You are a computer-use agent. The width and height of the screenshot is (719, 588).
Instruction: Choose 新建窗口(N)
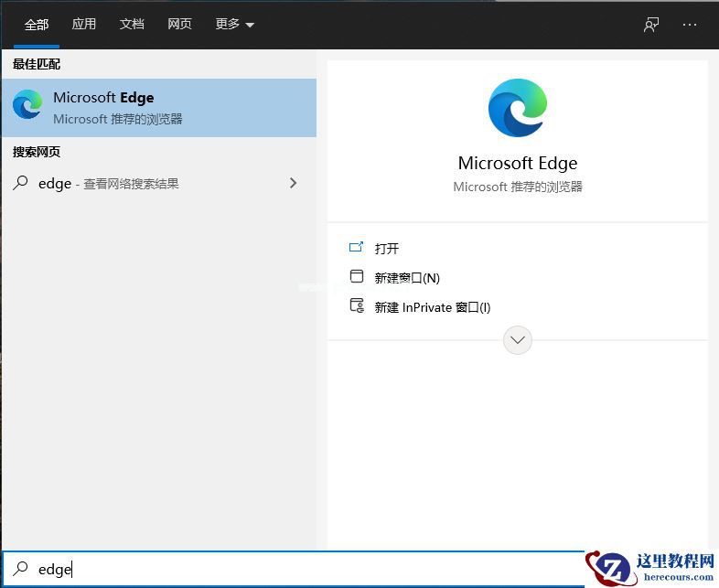click(x=407, y=278)
